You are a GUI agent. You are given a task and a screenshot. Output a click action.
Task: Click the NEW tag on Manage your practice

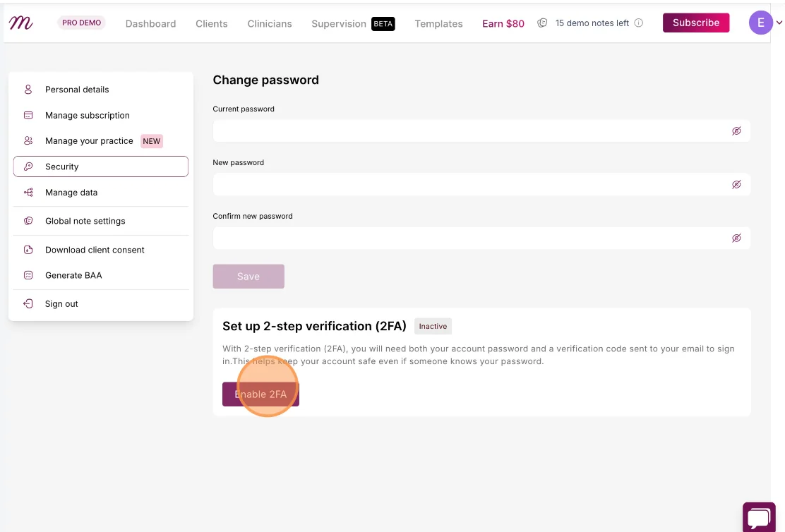click(x=152, y=141)
